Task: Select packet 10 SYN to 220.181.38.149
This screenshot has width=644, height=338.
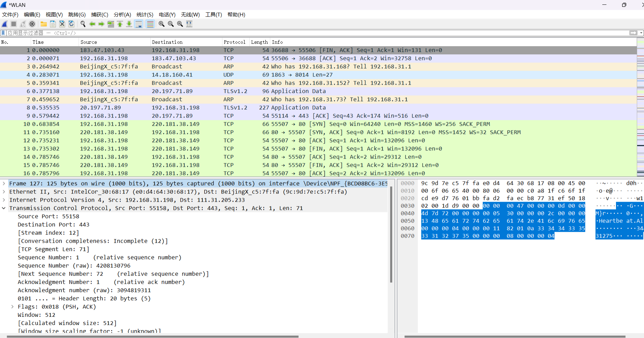Action: [318, 124]
